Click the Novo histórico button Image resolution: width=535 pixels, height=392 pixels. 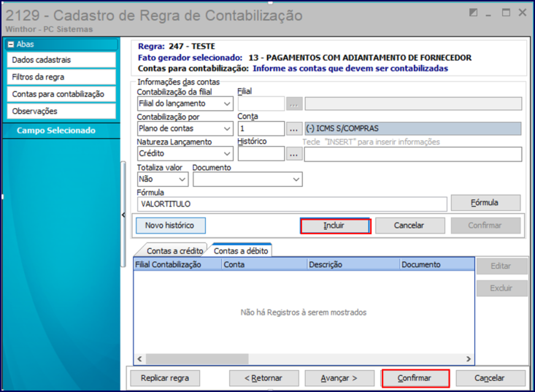tap(171, 226)
